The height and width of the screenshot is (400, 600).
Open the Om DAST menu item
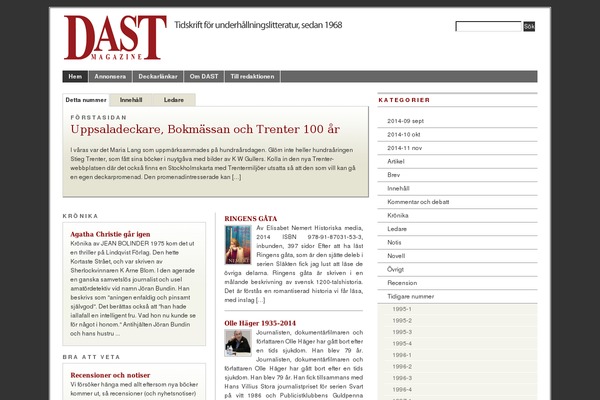[x=204, y=77]
